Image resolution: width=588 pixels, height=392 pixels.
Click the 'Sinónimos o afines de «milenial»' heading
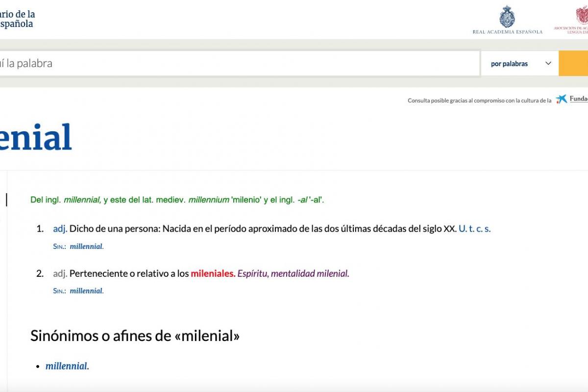pos(135,336)
